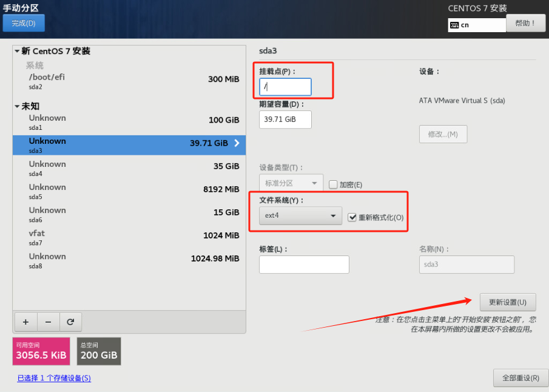Select the vfat sda7 partition
549x392 pixels.
pyautogui.click(x=129, y=237)
